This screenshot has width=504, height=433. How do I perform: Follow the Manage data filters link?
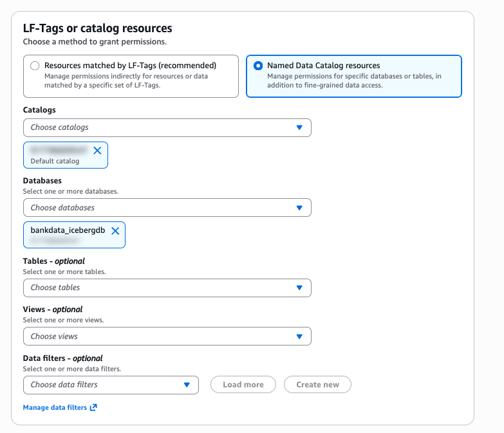pos(55,407)
